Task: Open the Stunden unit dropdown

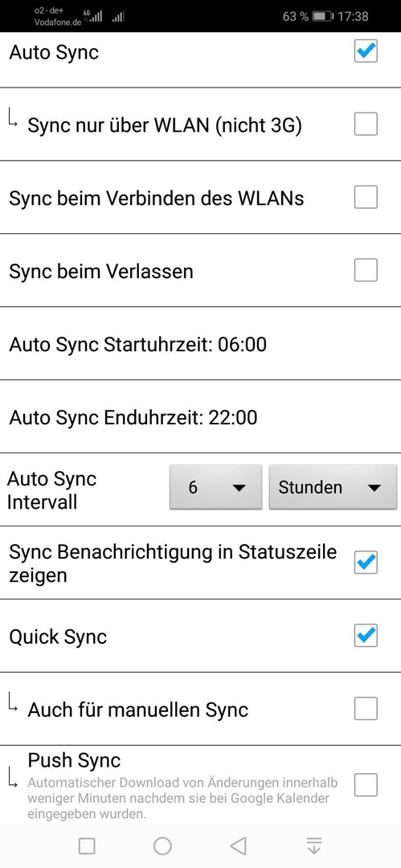Action: 333,487
